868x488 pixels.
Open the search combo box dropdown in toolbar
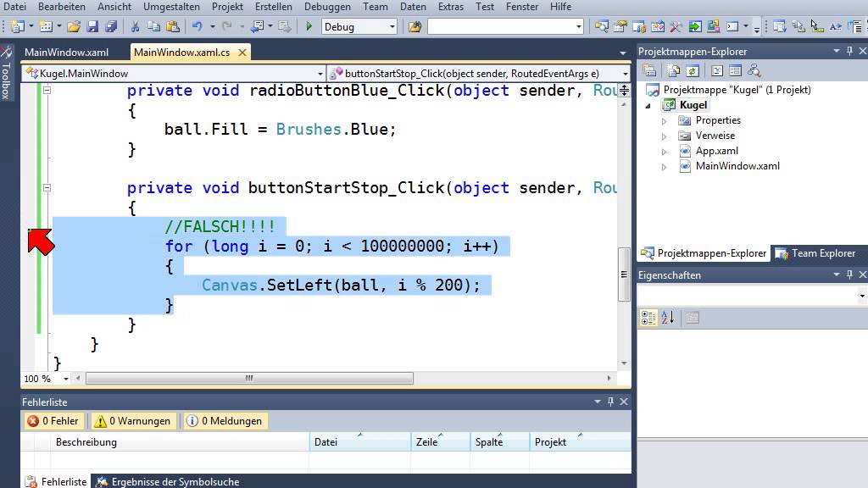point(578,26)
